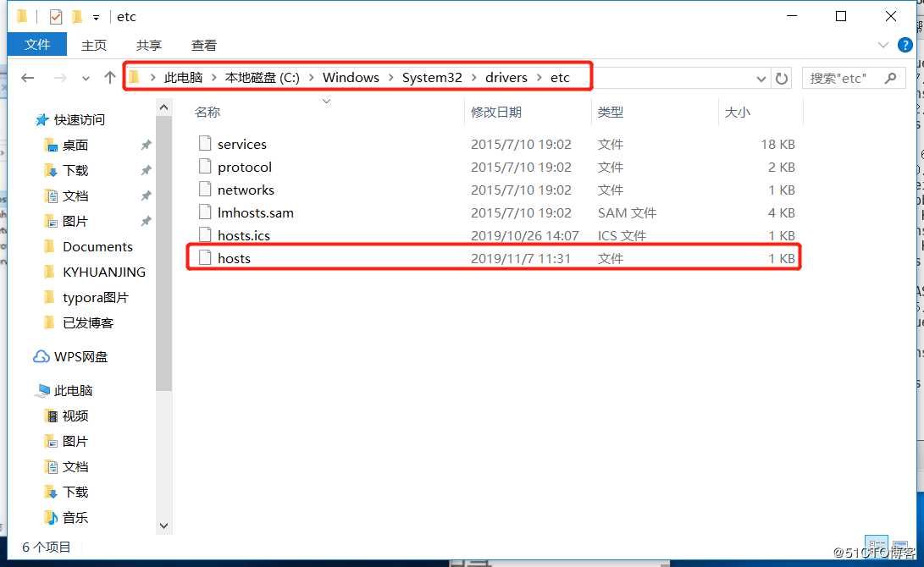Switch to the 查看 ribbon tab
Screen dimensions: 924x567
pyautogui.click(x=204, y=46)
